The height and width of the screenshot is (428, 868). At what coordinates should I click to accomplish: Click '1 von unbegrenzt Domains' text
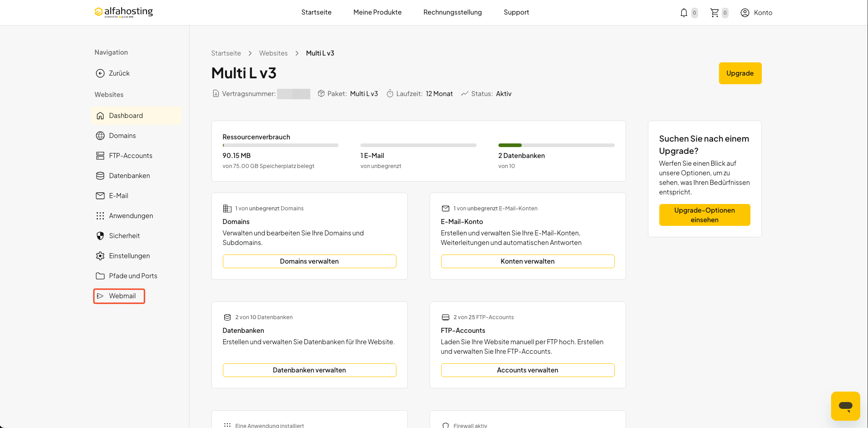click(x=269, y=209)
